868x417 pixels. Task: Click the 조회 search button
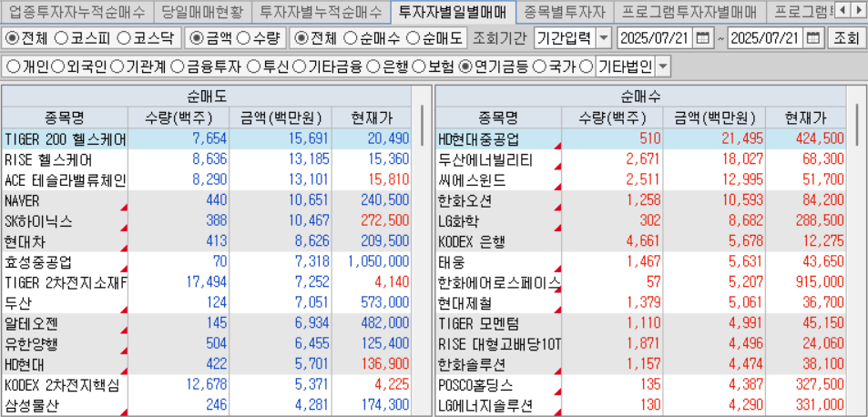(x=845, y=38)
